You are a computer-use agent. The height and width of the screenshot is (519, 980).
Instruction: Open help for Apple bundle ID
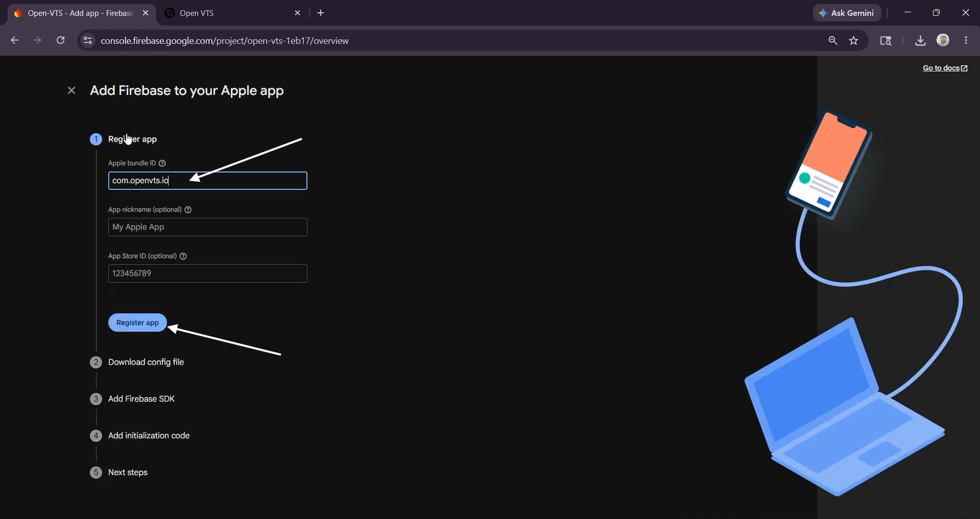[162, 163]
